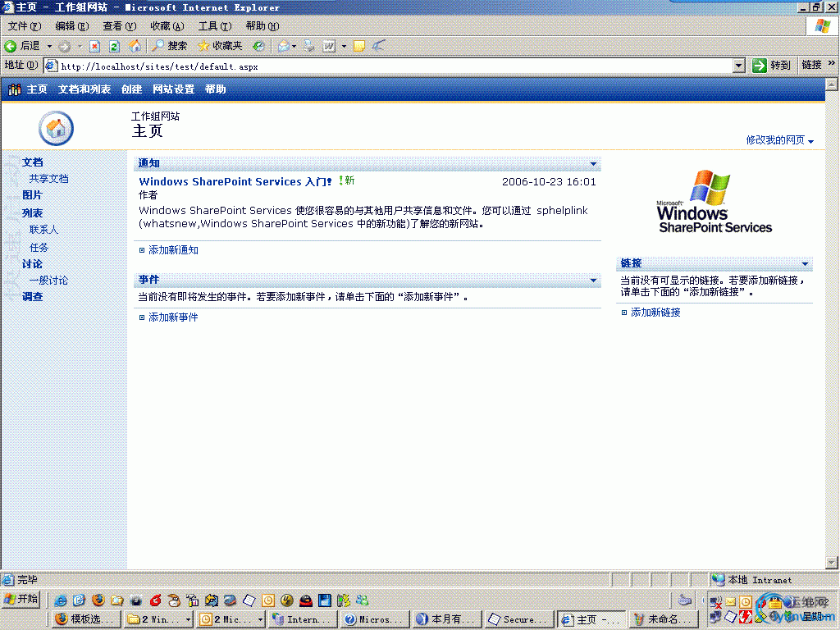
Task: Click 添加新链接 link
Action: [x=655, y=313]
